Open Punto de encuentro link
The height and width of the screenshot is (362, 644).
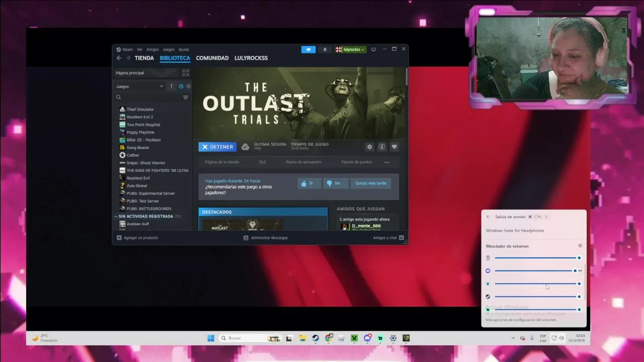(303, 162)
